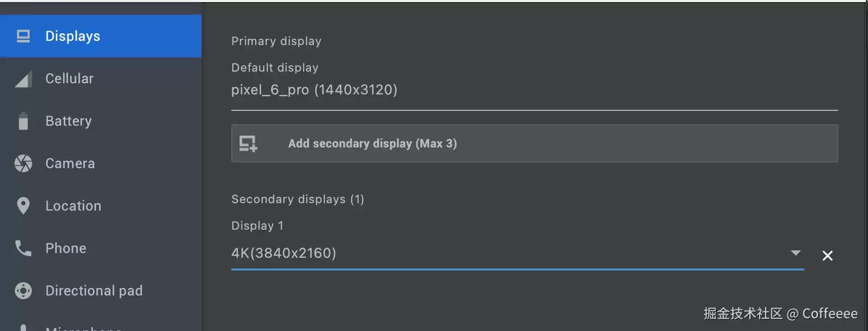Click the pixel_6_pro default display field
This screenshot has width=868, height=331.
[x=534, y=90]
